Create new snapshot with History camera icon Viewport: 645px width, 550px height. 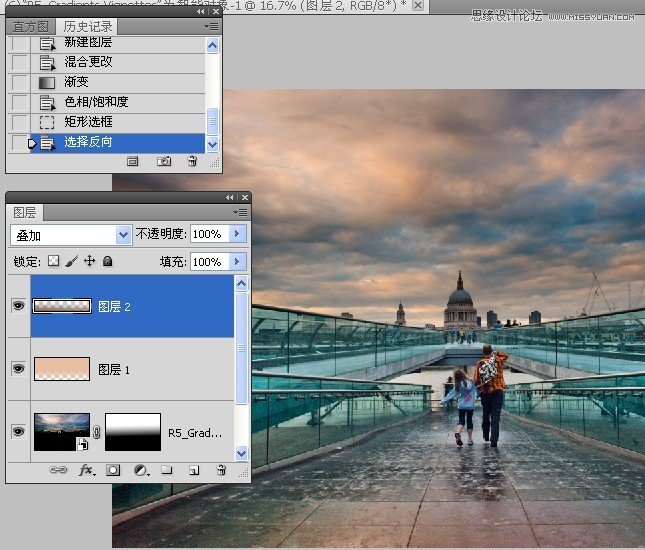click(164, 160)
